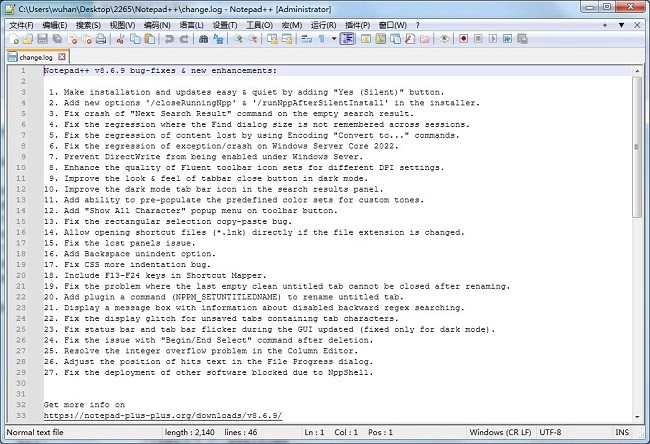Click the vertical scrollbar down arrow
650x444 pixels.
click(637, 417)
